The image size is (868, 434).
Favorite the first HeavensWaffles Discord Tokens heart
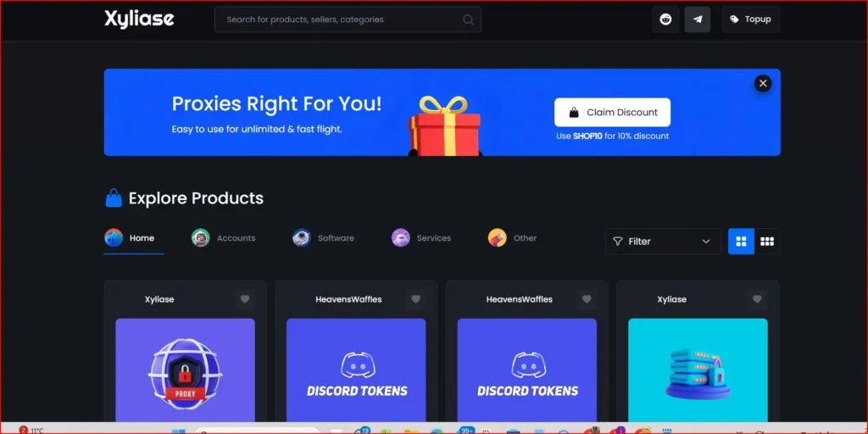[415, 299]
